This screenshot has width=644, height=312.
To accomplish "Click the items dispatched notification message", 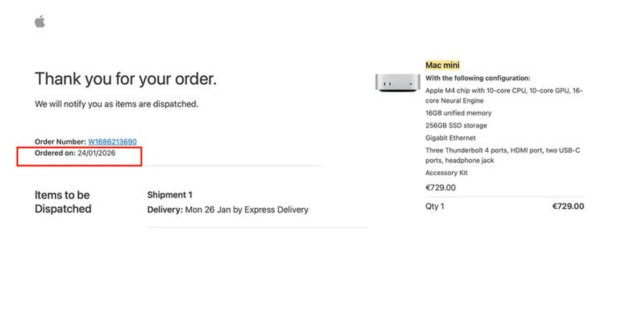I will pos(116,104).
